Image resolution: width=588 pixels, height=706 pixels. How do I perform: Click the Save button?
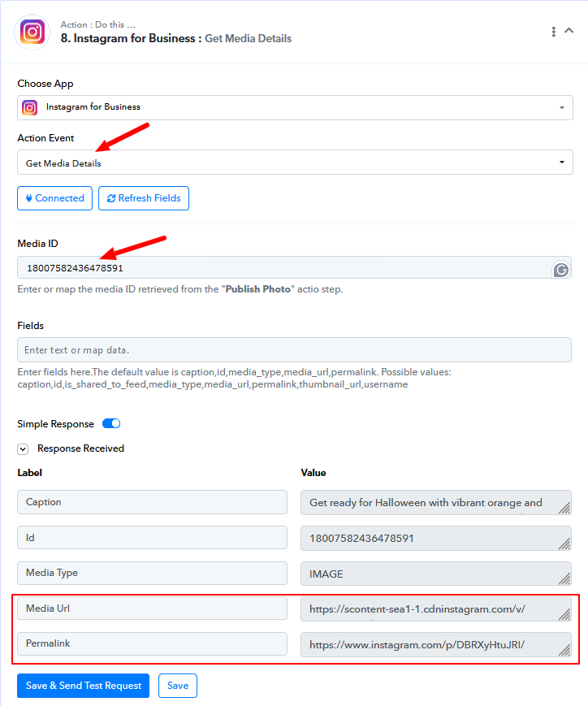click(x=178, y=686)
